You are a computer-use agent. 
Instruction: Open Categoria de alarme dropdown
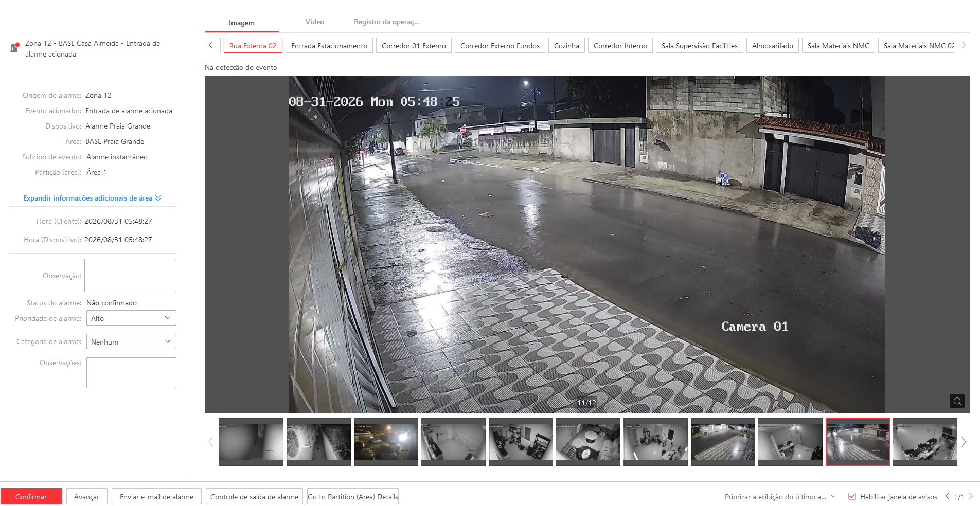click(x=131, y=341)
